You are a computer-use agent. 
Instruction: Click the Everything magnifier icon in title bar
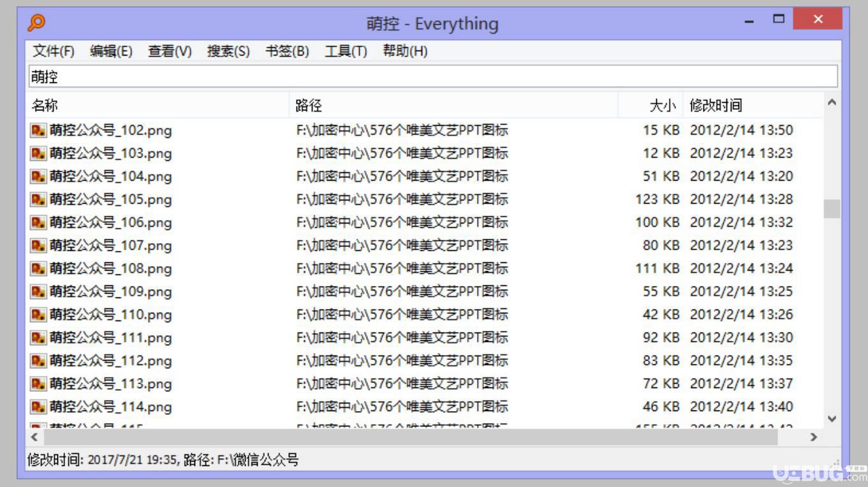36,23
